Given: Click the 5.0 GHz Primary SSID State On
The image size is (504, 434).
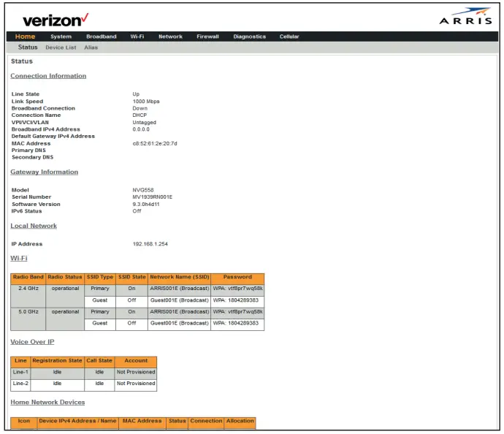Looking at the screenshot, I should (131, 312).
